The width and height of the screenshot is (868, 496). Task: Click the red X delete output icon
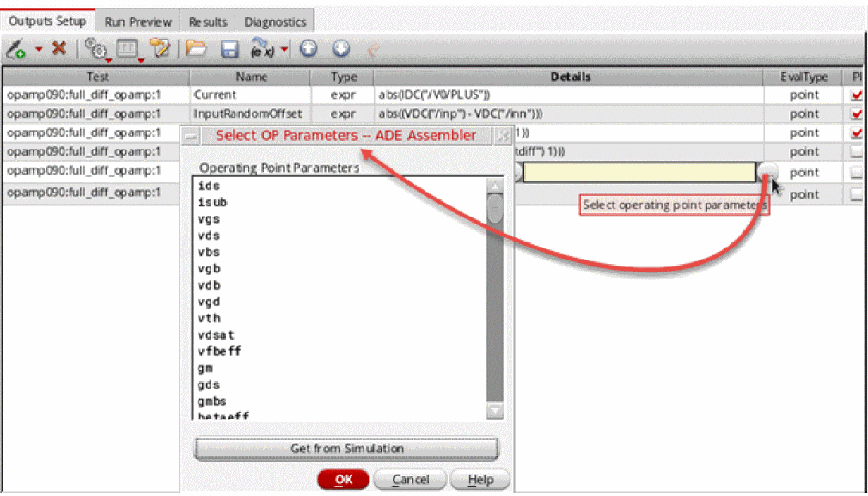pyautogui.click(x=58, y=49)
